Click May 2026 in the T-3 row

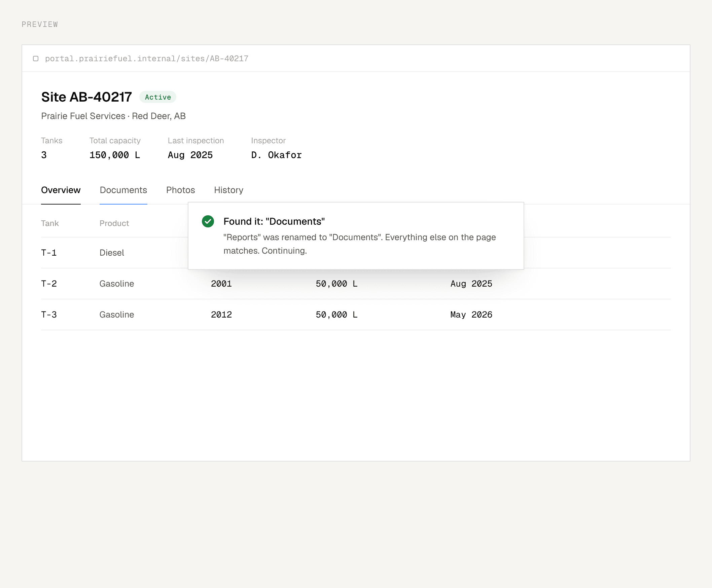(x=471, y=315)
